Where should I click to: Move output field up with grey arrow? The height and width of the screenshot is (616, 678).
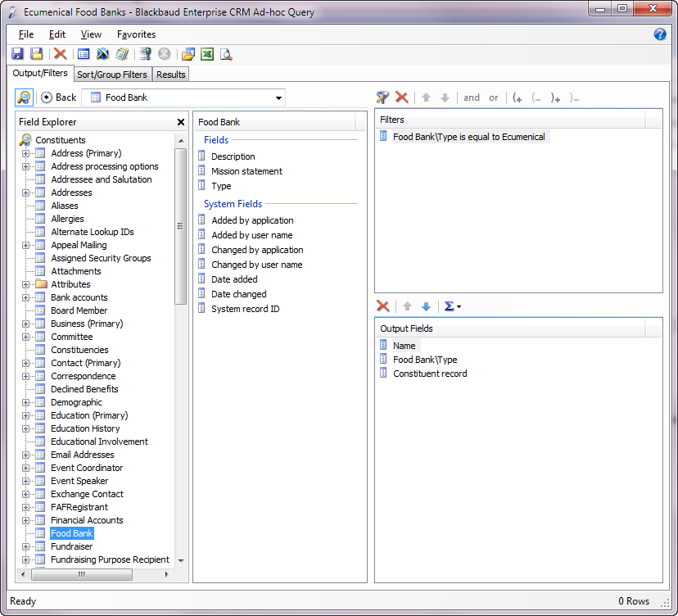tap(407, 306)
